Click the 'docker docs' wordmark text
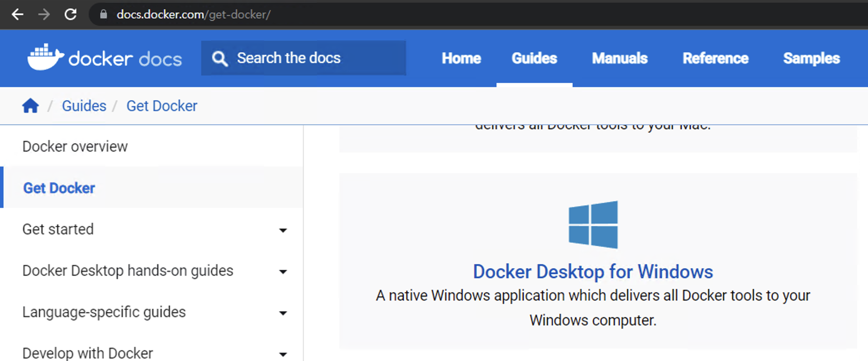Viewport: 868px width, 361px height. click(x=125, y=59)
